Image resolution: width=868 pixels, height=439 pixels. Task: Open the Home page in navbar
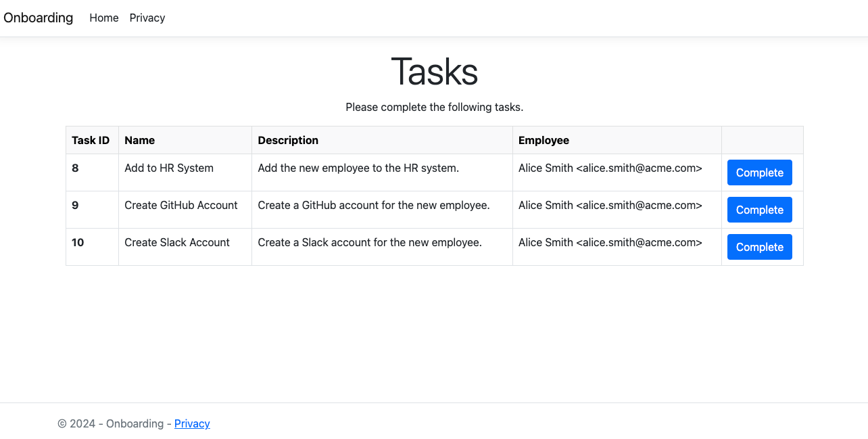pos(103,18)
